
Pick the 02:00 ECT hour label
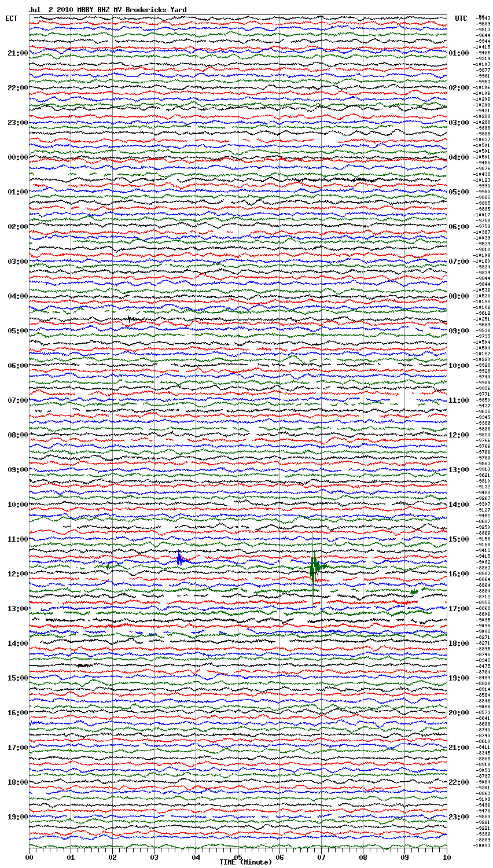coord(18,227)
